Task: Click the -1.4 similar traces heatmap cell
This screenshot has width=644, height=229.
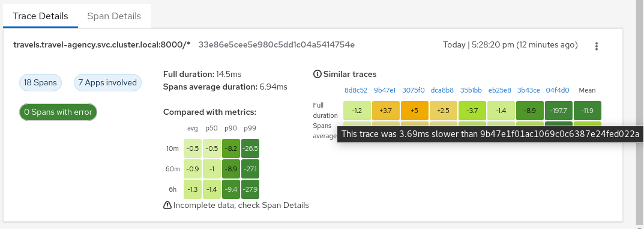Action: point(501,111)
